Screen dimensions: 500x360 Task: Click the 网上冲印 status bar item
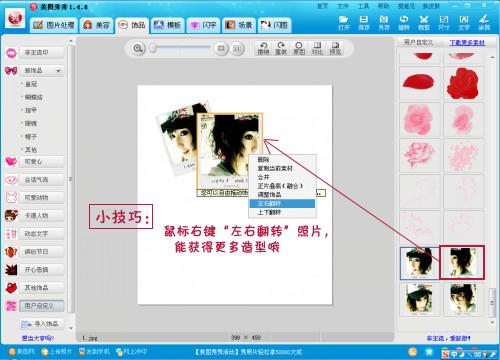(131, 351)
